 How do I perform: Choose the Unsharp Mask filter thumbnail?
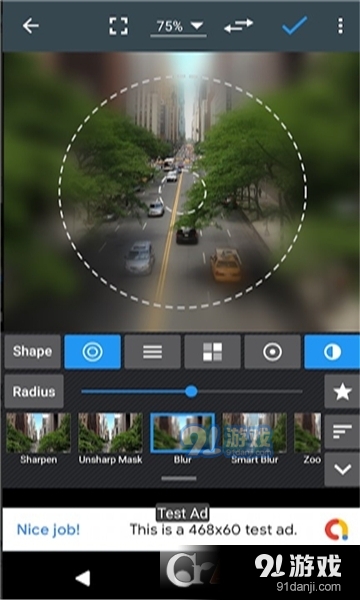(111, 438)
